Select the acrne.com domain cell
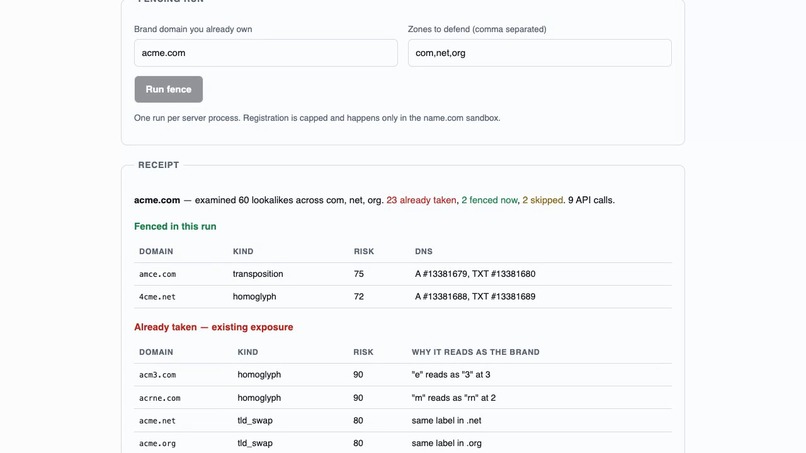This screenshot has height=453, width=806. tap(159, 398)
